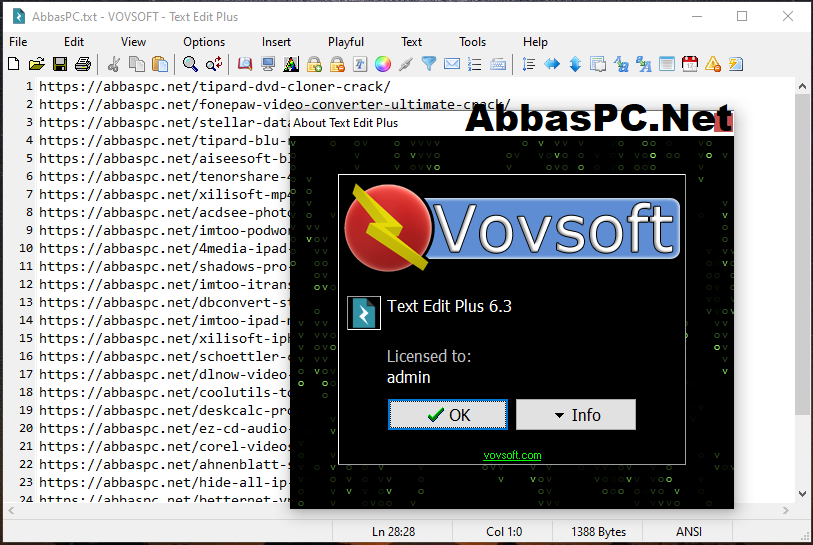Click line 2 fonepaw-video-converter URL
The image size is (813, 545).
pyautogui.click(x=275, y=105)
